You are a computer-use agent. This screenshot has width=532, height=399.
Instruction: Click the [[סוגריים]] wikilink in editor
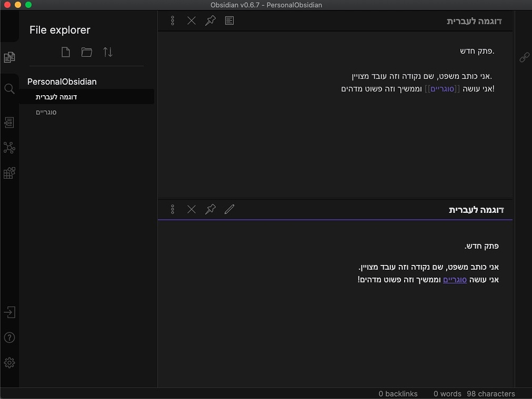click(442, 89)
